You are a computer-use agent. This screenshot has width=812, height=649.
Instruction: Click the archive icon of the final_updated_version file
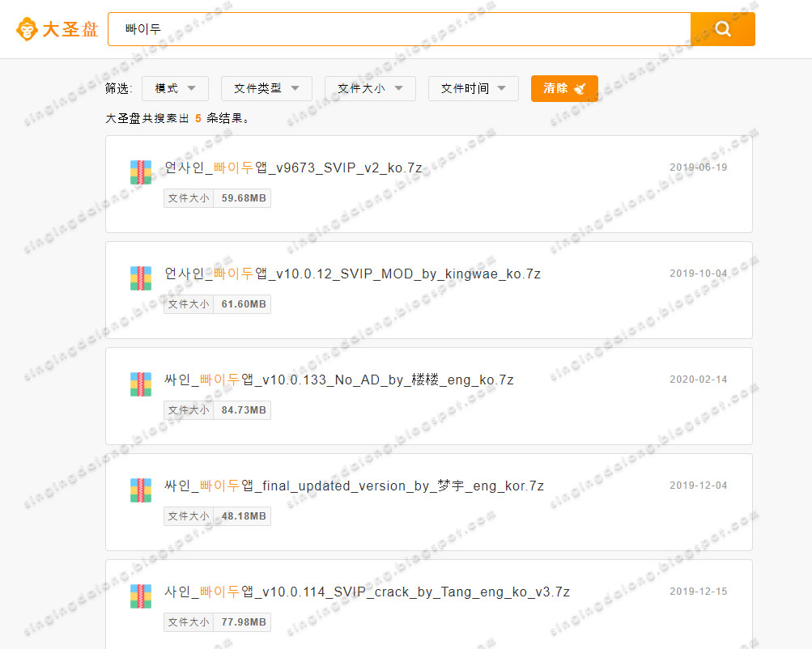click(x=141, y=490)
